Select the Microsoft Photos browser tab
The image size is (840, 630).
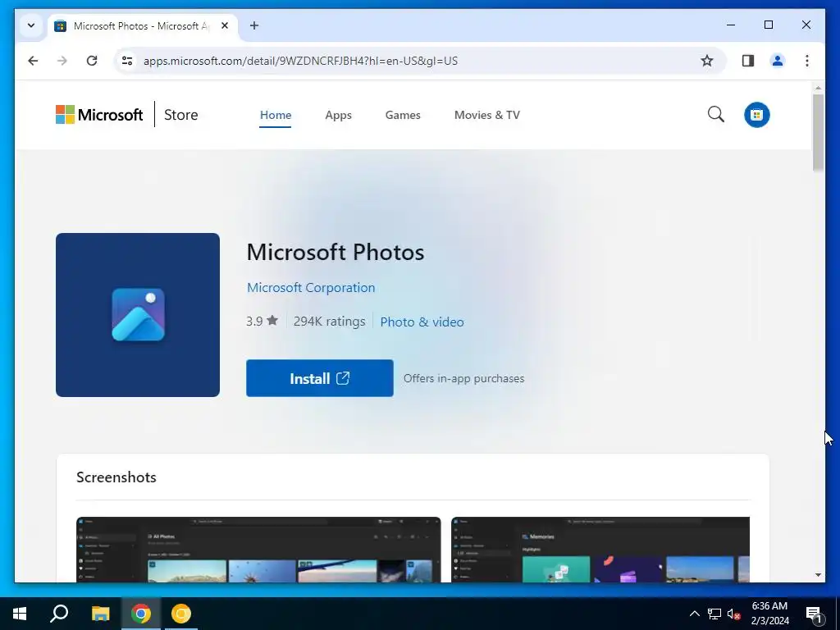(x=143, y=25)
